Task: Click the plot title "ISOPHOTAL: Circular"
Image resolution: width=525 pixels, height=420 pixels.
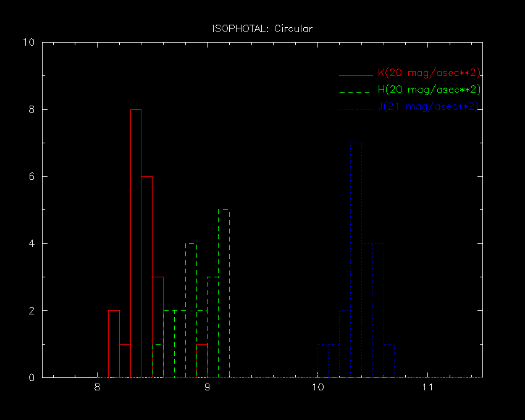Action: [x=262, y=29]
